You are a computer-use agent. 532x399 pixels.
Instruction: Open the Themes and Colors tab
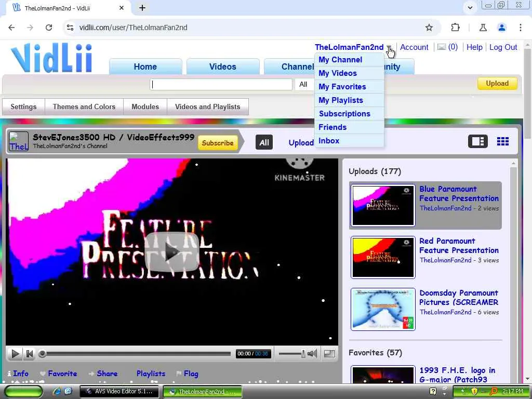84,107
